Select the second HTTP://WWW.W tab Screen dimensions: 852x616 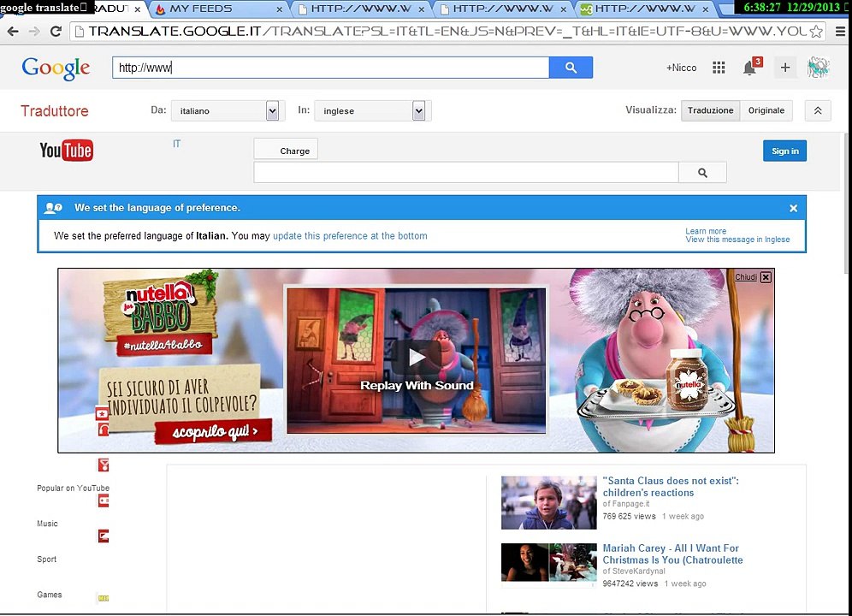pos(503,9)
